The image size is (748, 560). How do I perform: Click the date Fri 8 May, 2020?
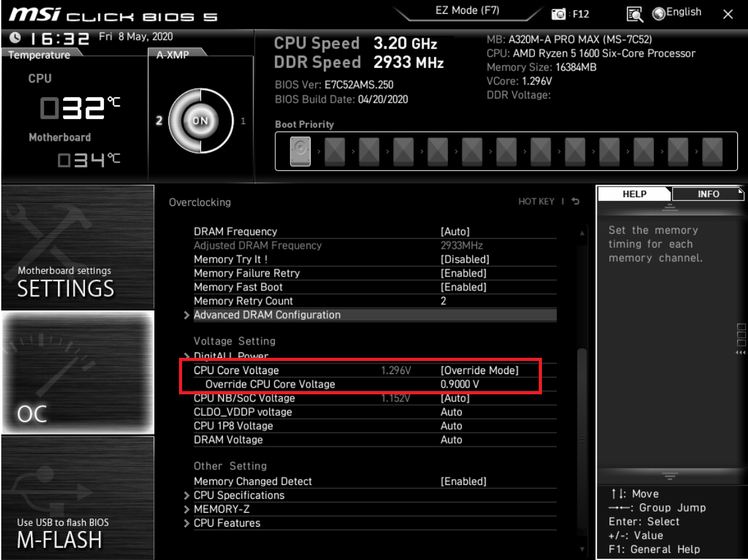pyautogui.click(x=135, y=37)
